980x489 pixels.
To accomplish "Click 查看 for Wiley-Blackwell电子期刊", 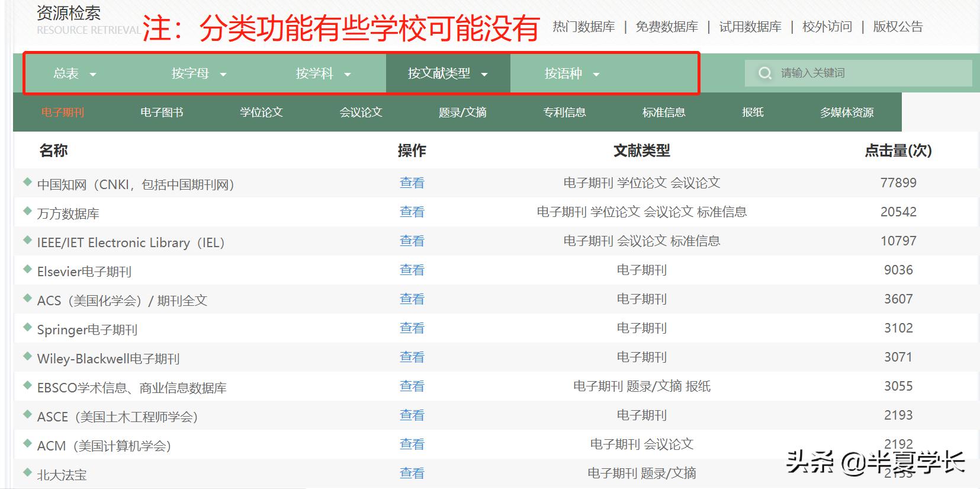I will pos(412,357).
